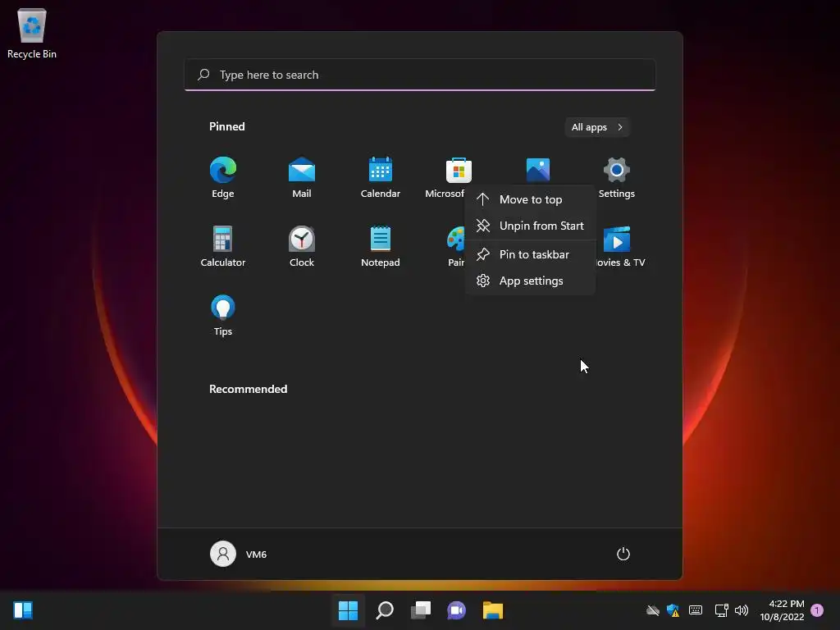840x630 pixels.
Task: Open Recycle Bin on the desktop
Action: click(32, 33)
